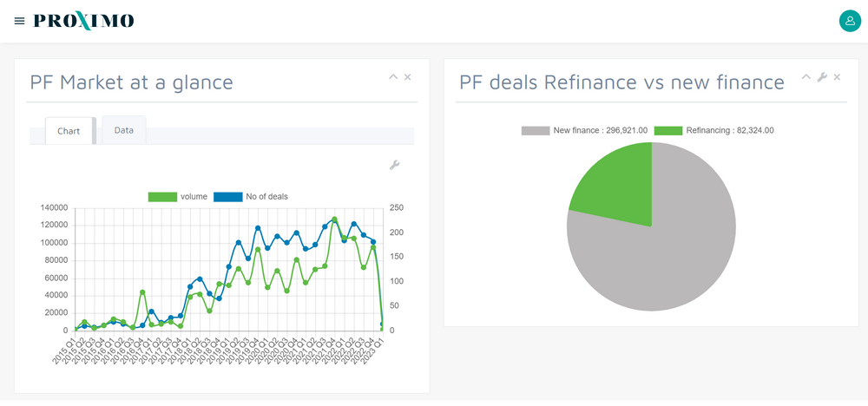Click the PF deals Refinance vs new finance heading
The height and width of the screenshot is (406, 868).
click(621, 82)
